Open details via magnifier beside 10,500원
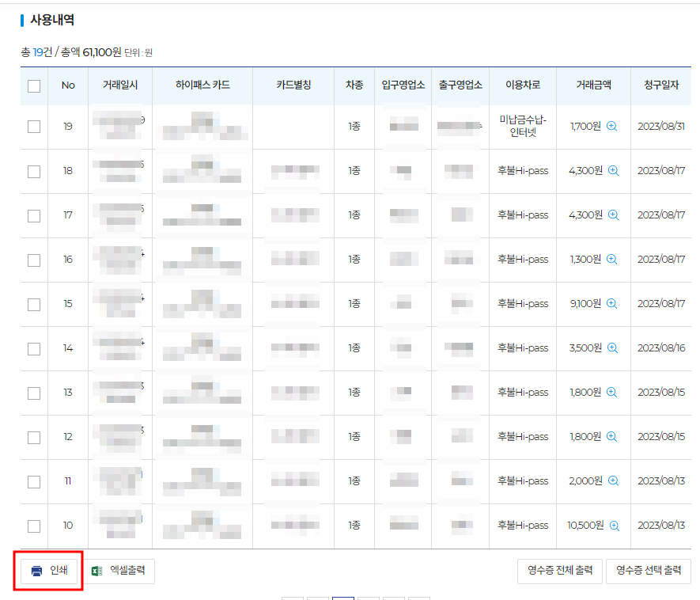The height and width of the screenshot is (600, 700). coord(615,525)
